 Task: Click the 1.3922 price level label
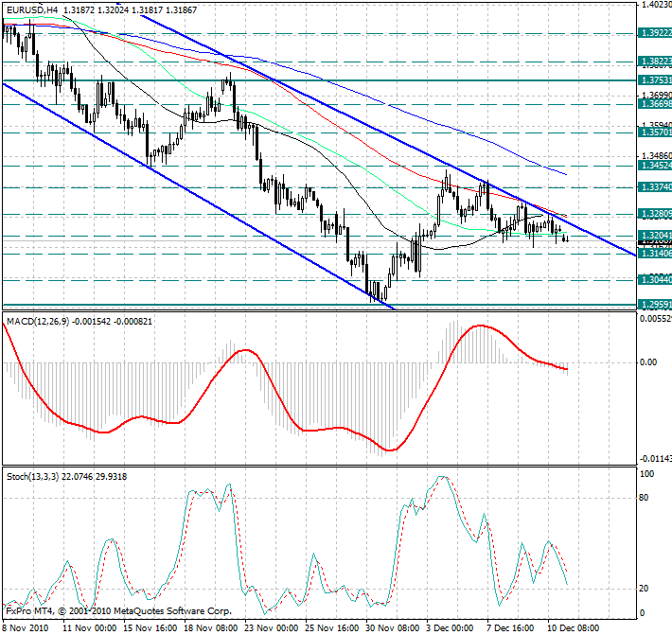pos(654,33)
